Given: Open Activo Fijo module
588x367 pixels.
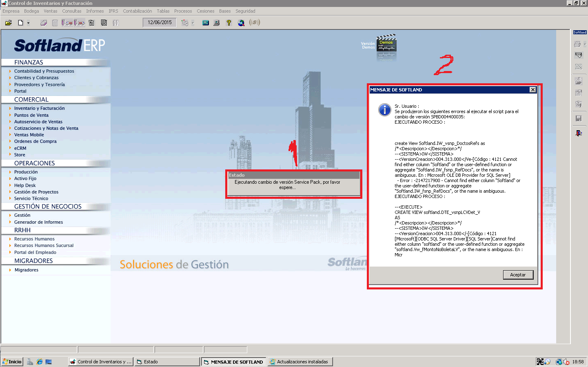Looking at the screenshot, I should [25, 178].
